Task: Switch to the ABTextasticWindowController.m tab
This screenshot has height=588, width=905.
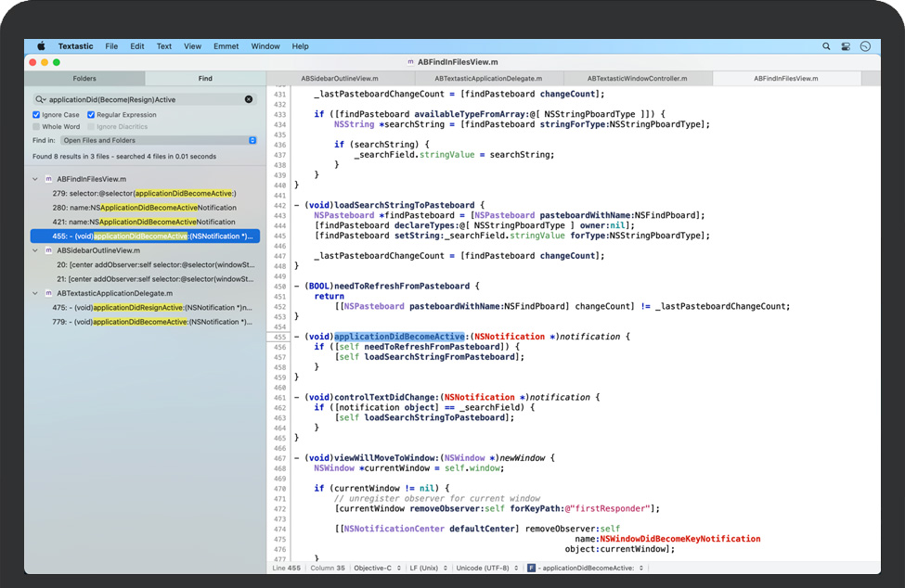Action: (639, 79)
